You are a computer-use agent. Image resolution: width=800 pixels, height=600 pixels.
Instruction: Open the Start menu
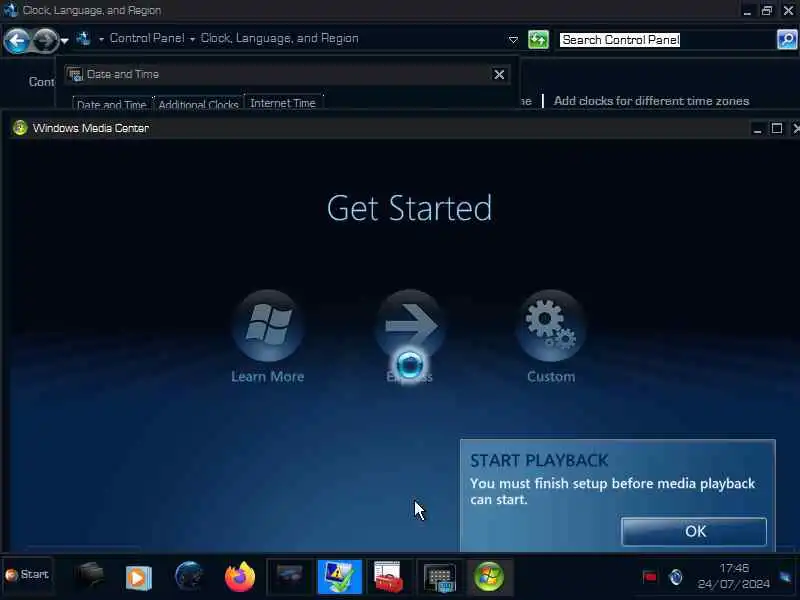point(28,575)
